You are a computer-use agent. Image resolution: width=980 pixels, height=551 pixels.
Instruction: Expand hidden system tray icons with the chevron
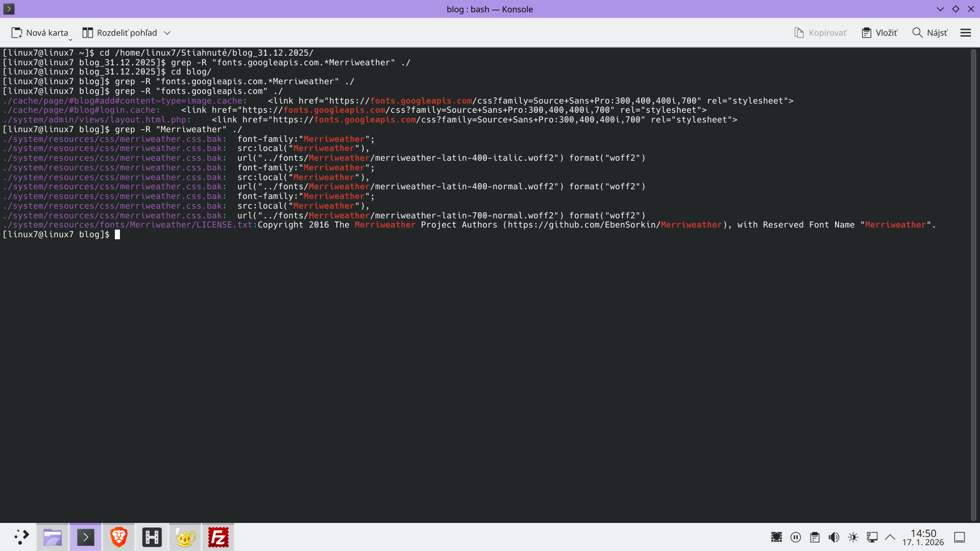(890, 537)
